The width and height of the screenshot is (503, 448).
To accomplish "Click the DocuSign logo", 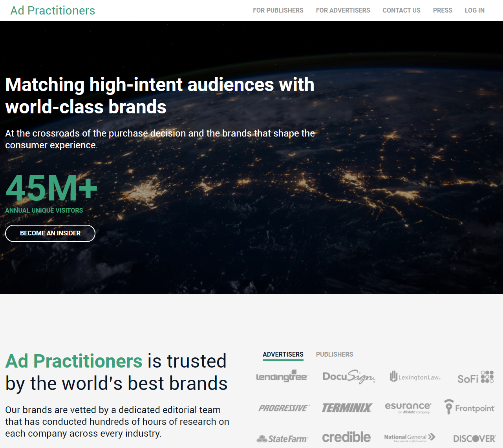I will pos(349,377).
